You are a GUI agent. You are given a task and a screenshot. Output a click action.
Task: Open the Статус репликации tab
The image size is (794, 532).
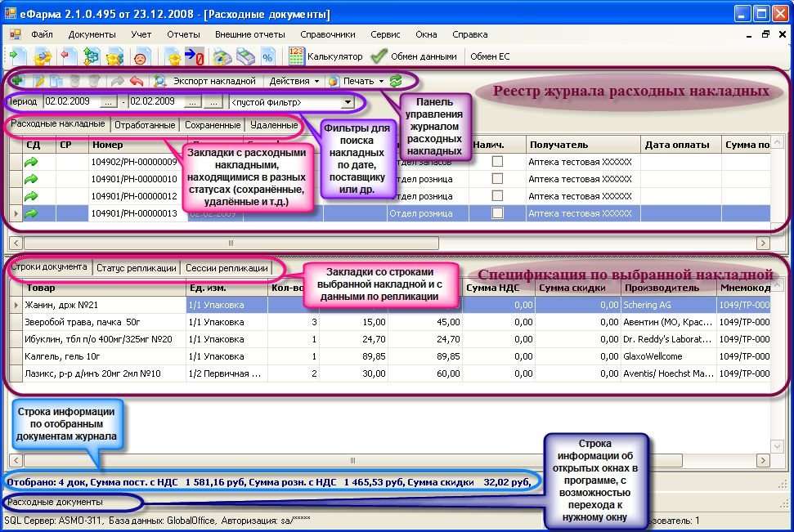click(x=137, y=268)
